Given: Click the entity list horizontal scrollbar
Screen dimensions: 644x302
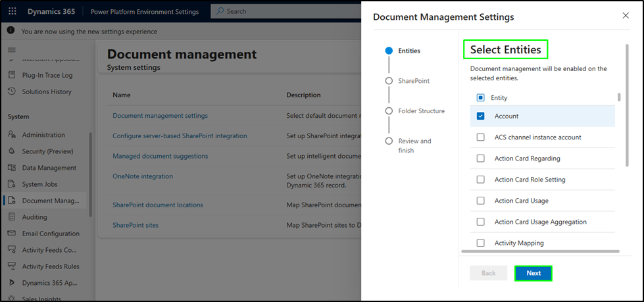Looking at the screenshot, I should [540, 251].
